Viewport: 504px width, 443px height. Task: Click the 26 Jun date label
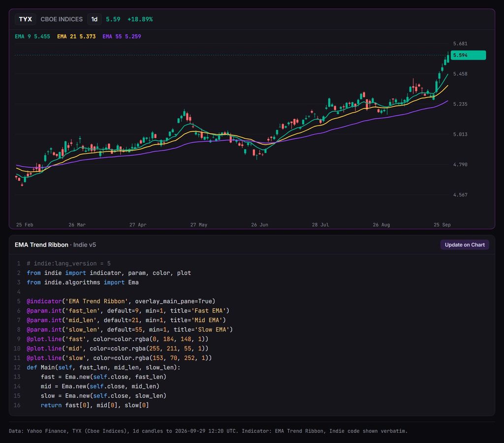tap(260, 225)
